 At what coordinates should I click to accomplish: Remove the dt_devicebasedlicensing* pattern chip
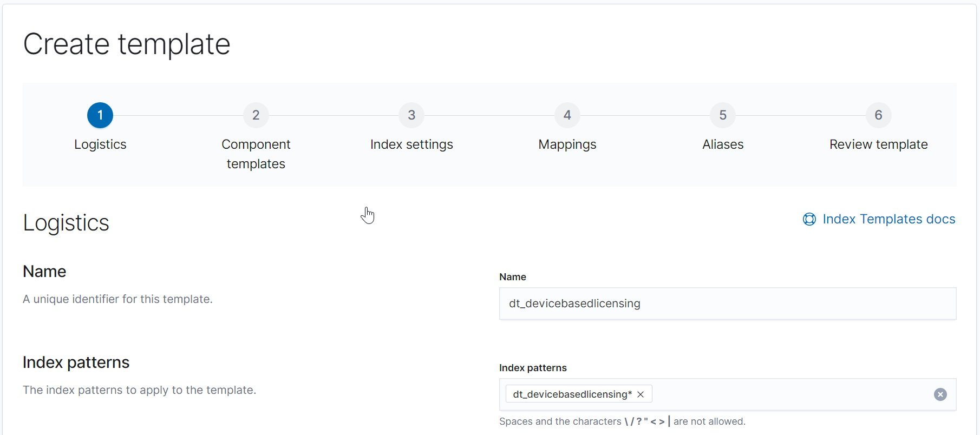coord(641,394)
